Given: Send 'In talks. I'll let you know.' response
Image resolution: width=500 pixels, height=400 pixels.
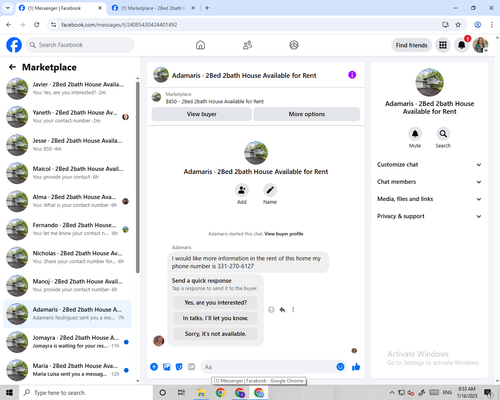Looking at the screenshot, I should (x=216, y=318).
